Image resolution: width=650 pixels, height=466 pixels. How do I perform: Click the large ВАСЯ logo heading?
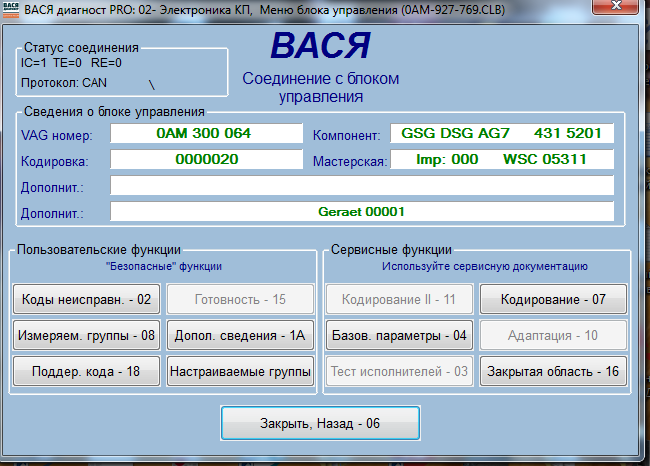tap(320, 45)
